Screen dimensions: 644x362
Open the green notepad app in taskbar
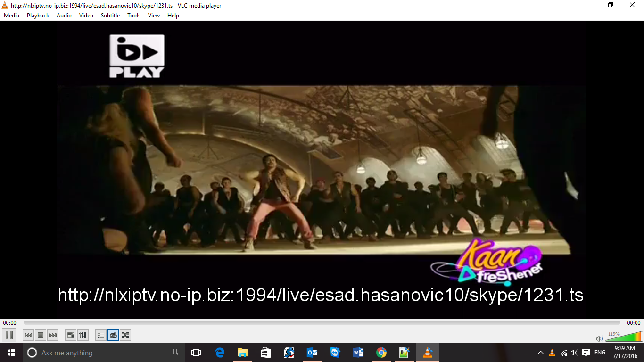tap(405, 353)
